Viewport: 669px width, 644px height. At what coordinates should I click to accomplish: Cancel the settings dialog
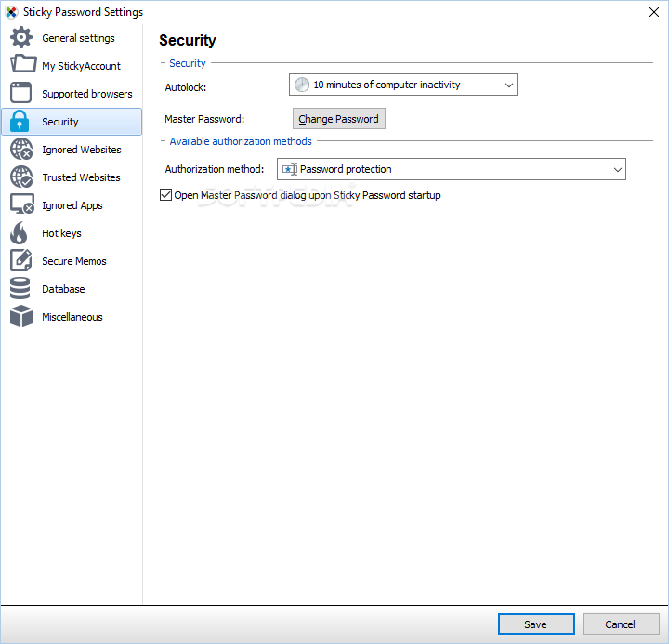(621, 624)
